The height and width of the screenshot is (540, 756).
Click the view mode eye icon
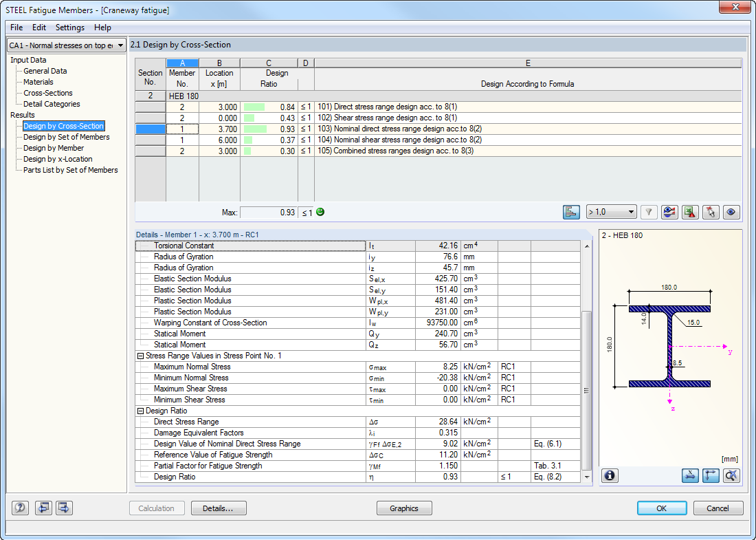pyautogui.click(x=731, y=212)
